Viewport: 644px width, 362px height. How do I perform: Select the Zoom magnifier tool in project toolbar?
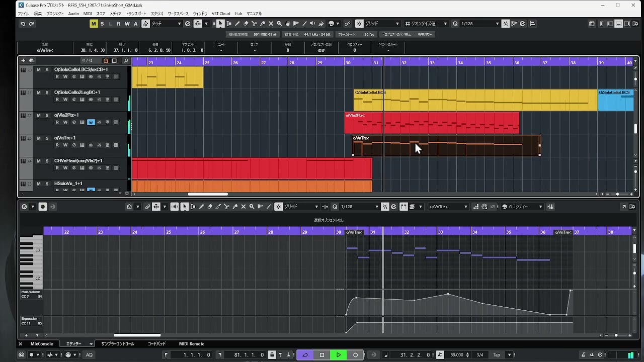click(x=279, y=24)
